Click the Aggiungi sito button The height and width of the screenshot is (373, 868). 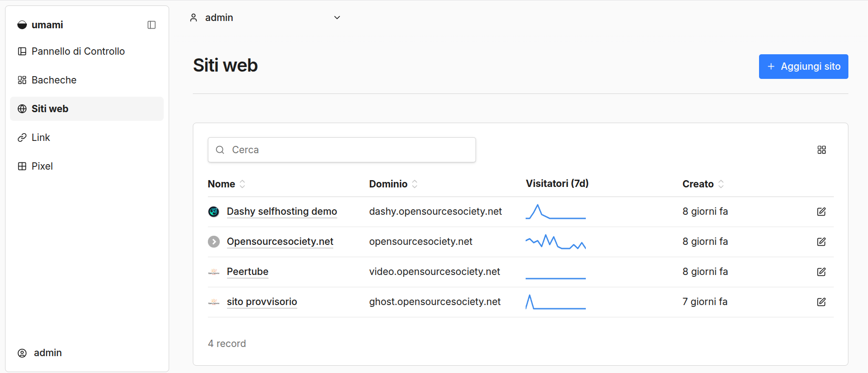(803, 67)
